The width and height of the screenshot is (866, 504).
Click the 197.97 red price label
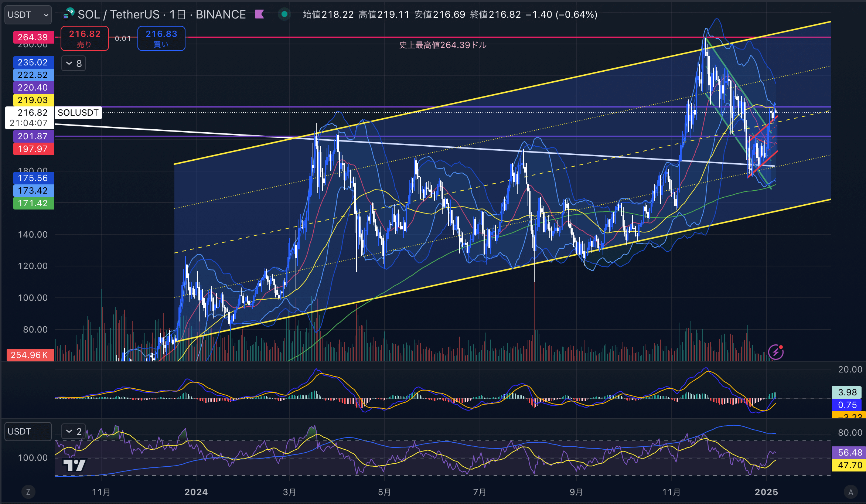(x=34, y=149)
